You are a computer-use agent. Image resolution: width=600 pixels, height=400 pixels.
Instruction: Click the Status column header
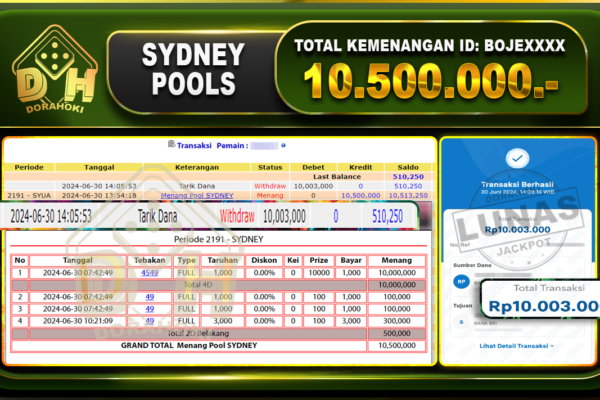[270, 167]
